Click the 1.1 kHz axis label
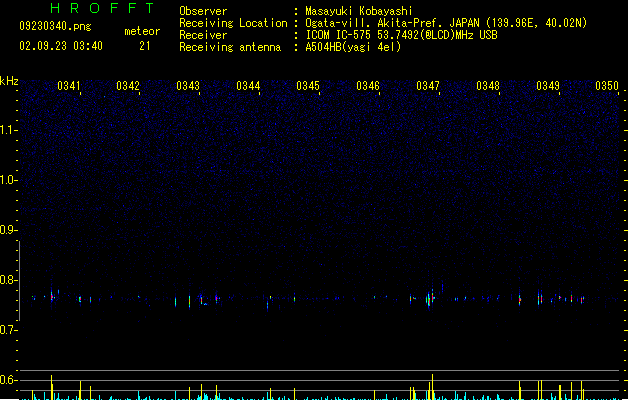 point(8,130)
